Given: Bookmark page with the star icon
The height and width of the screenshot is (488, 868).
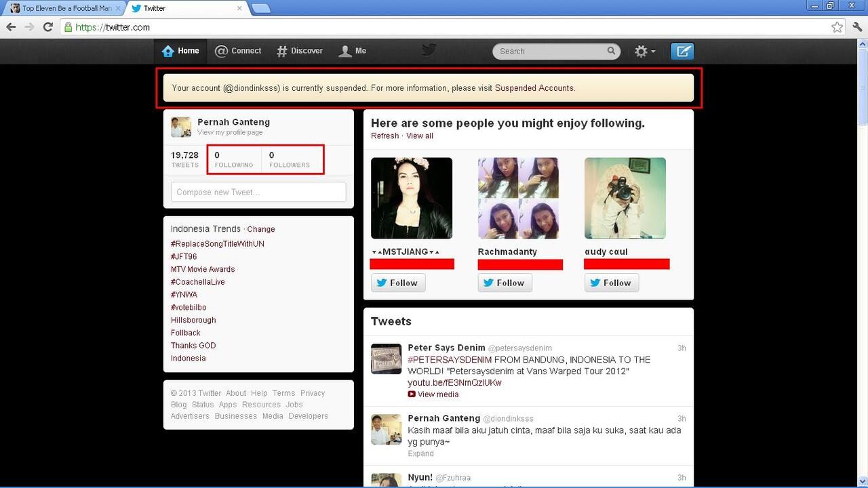Looking at the screenshot, I should point(837,27).
